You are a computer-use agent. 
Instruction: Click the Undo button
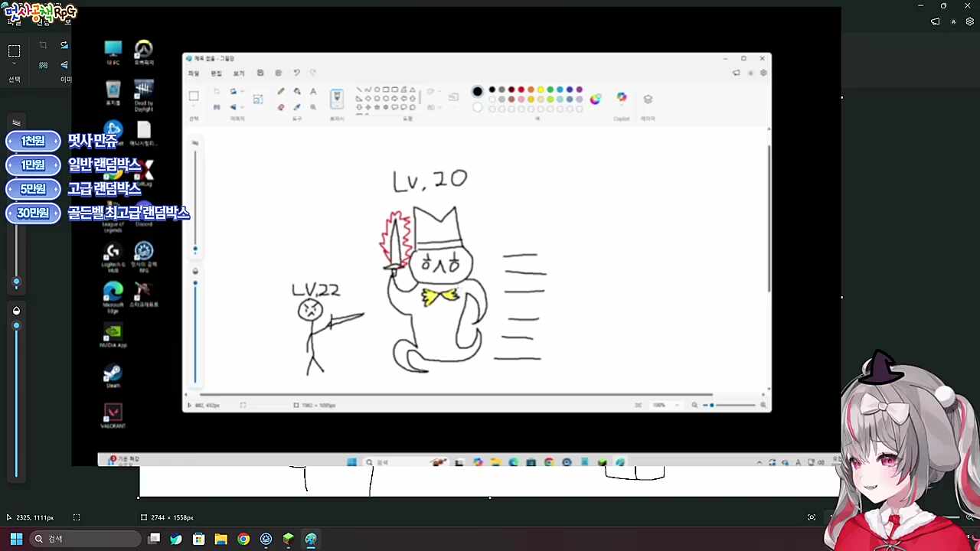click(x=296, y=72)
